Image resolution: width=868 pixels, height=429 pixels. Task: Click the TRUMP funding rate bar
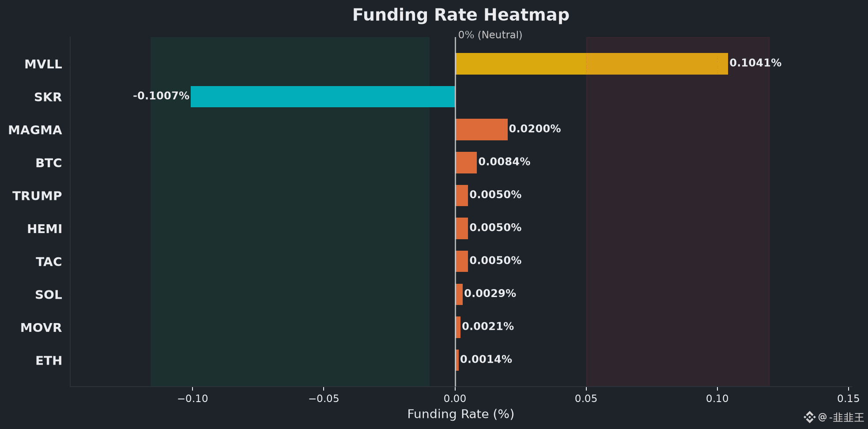click(462, 196)
